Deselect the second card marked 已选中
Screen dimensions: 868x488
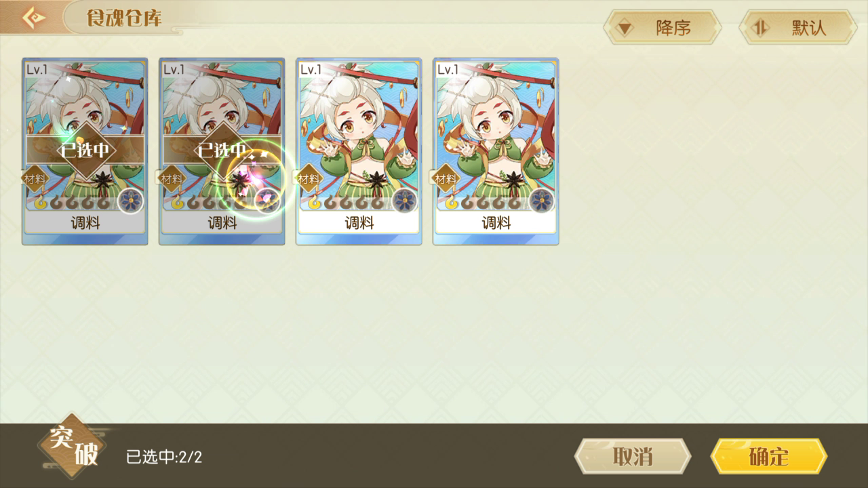pyautogui.click(x=222, y=150)
